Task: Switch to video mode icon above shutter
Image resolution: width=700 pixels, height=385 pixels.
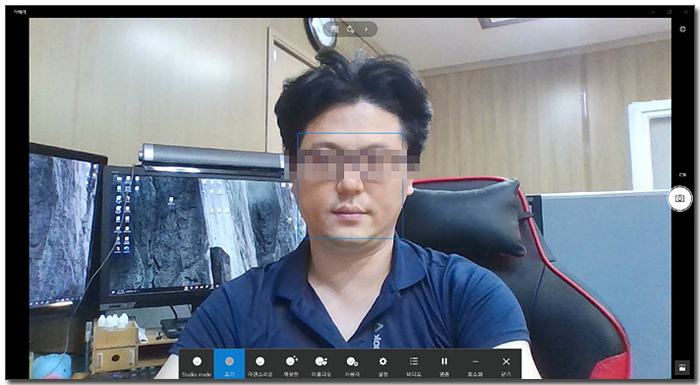Action: 682,175
